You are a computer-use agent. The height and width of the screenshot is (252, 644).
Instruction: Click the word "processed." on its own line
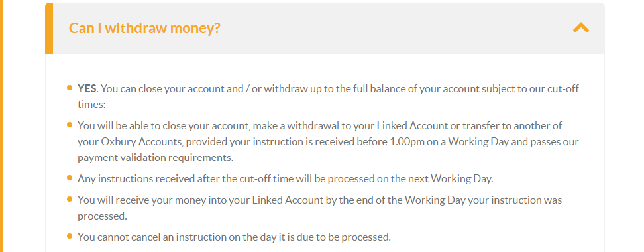click(102, 216)
